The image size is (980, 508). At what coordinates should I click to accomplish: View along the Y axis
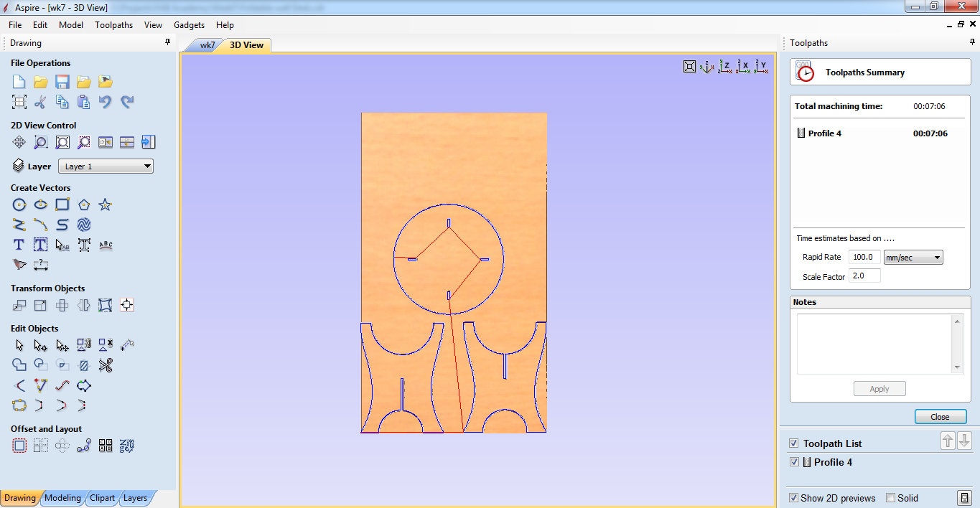coord(761,67)
